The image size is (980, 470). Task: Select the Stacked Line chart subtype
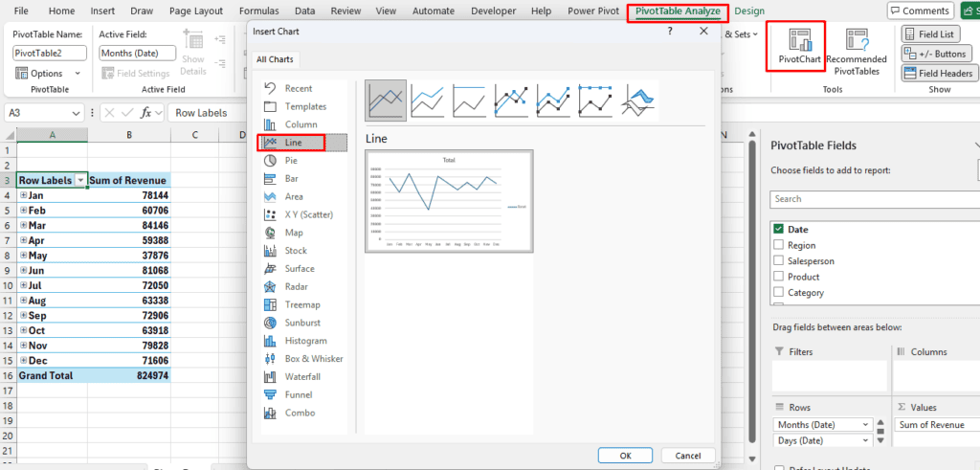[x=428, y=100]
